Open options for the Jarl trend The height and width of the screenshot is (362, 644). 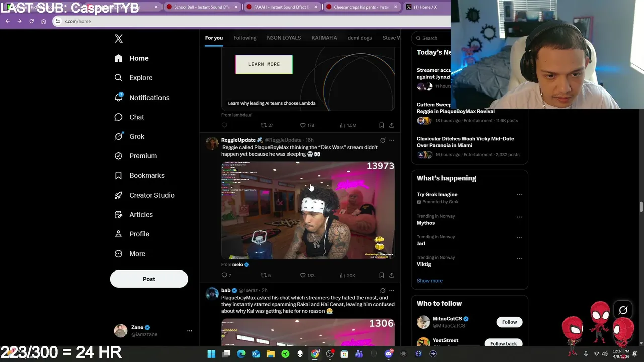pos(519,238)
